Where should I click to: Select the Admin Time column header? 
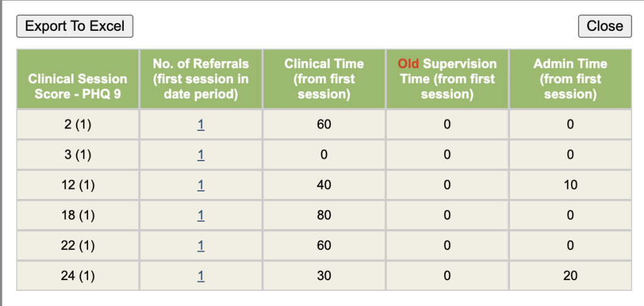(570, 79)
